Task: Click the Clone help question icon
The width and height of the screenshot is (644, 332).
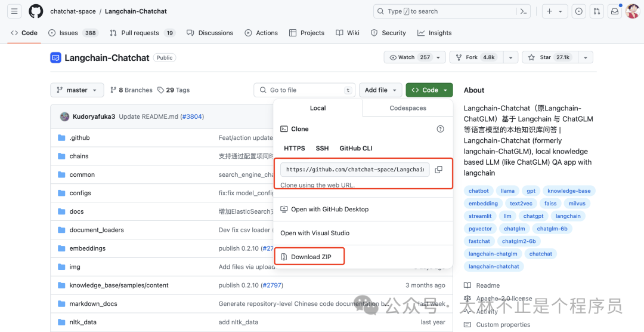Action: (440, 129)
